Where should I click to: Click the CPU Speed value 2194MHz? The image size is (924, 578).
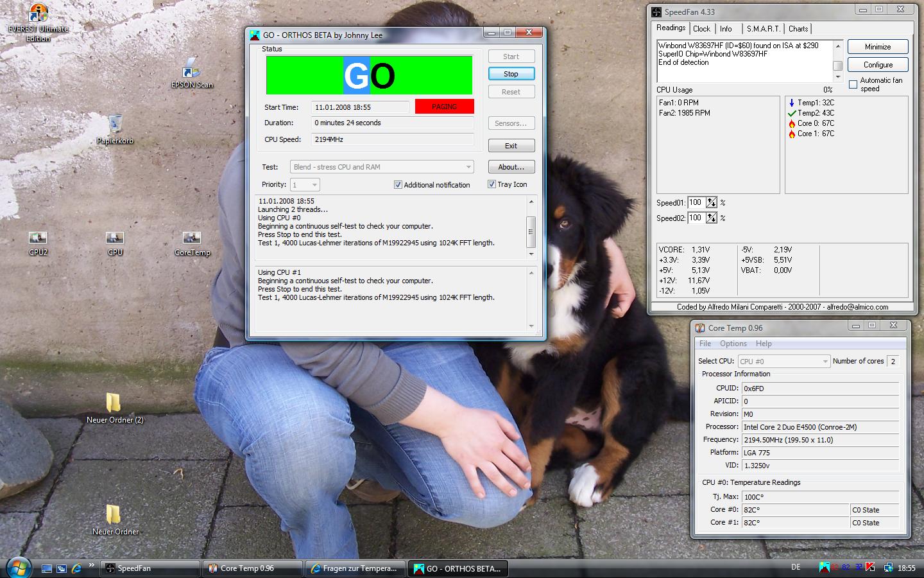[393, 139]
